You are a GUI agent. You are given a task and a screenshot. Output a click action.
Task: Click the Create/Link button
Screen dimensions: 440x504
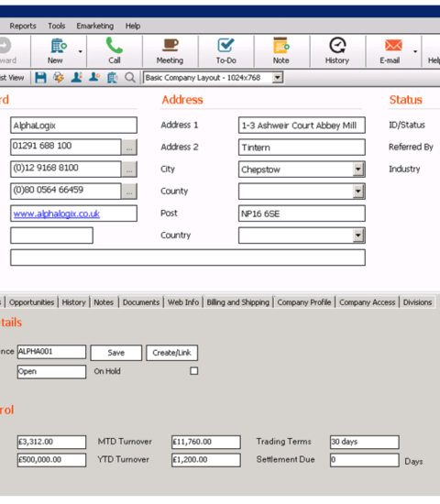(x=171, y=353)
